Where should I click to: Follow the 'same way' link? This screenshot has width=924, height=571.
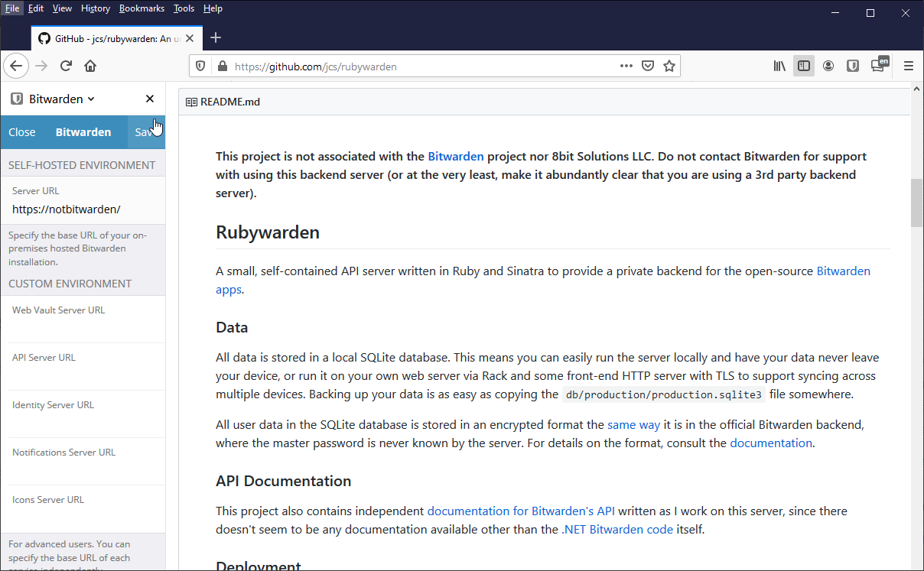(x=633, y=424)
